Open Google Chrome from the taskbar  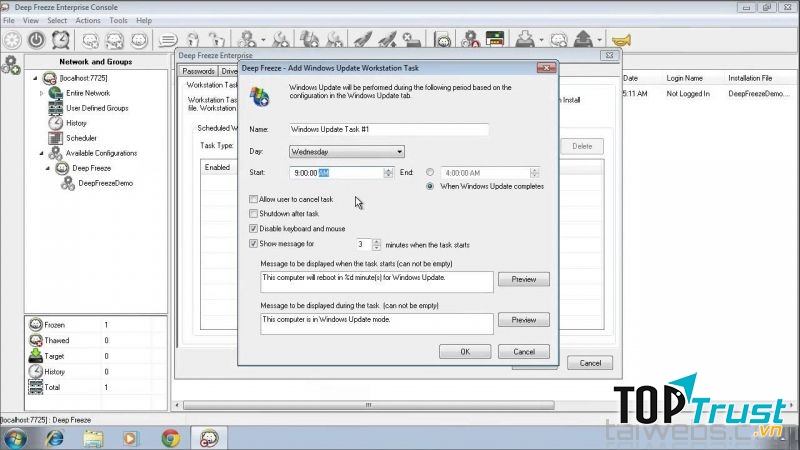170,438
